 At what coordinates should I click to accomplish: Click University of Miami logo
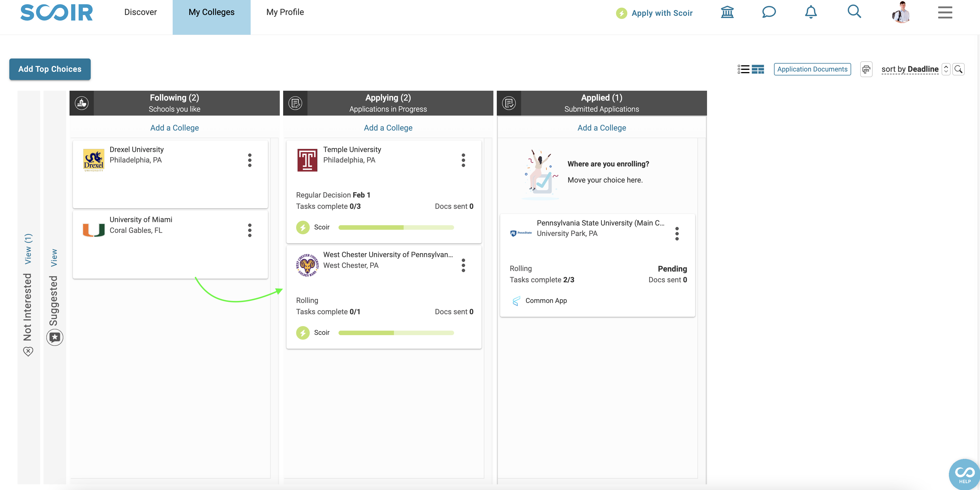point(94,230)
